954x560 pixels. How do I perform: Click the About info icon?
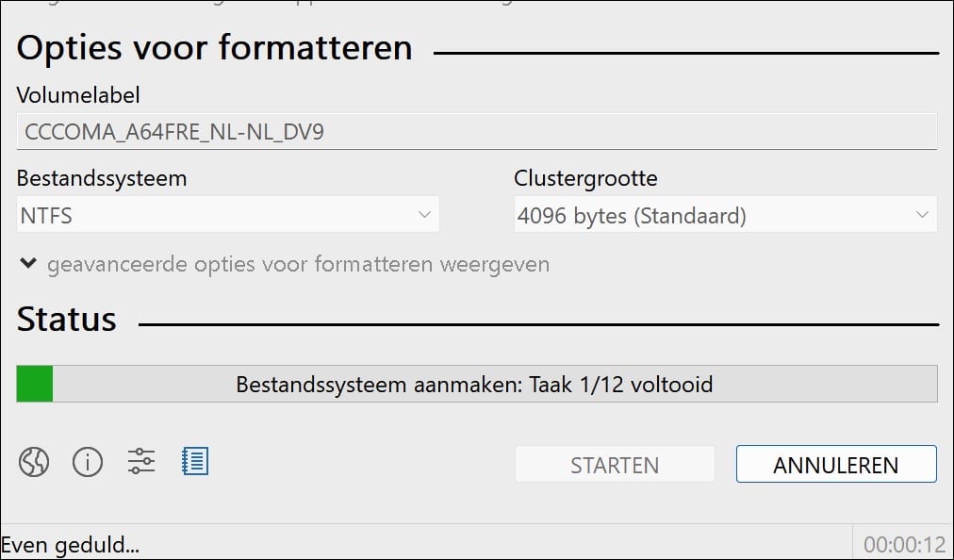click(x=88, y=462)
